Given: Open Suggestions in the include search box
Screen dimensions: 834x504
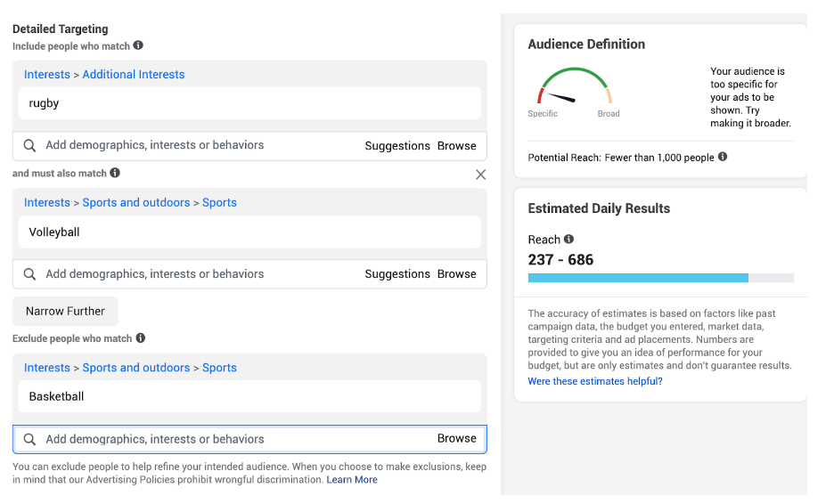Looking at the screenshot, I should 397,146.
